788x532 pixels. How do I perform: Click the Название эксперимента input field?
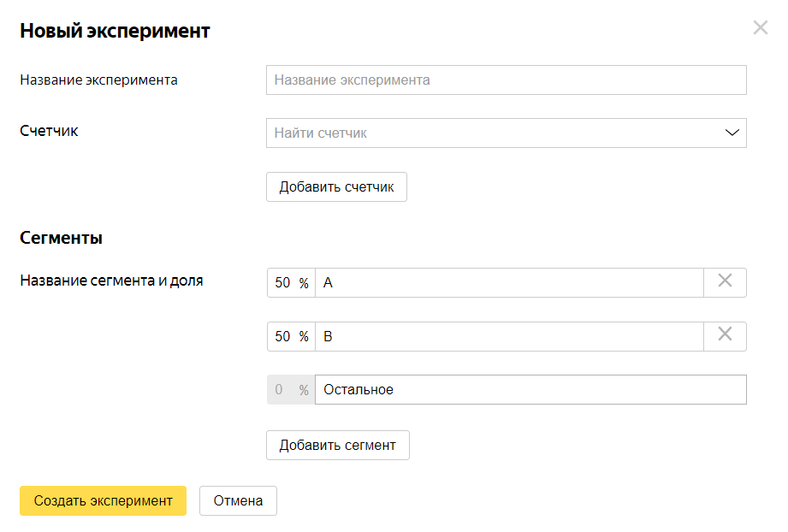click(x=506, y=80)
